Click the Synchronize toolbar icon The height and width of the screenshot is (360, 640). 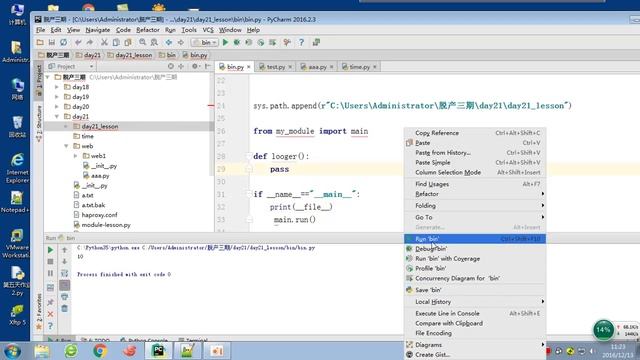pos(63,42)
